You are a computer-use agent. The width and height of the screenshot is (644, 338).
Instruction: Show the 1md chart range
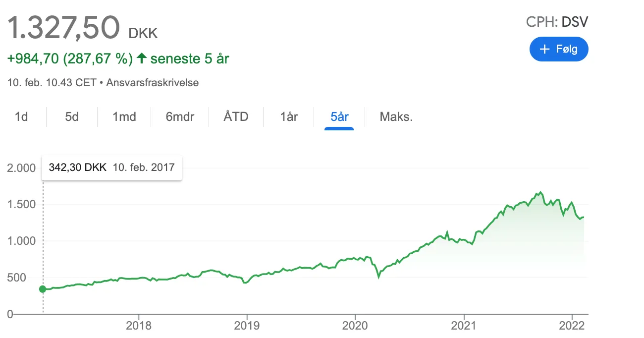(124, 117)
